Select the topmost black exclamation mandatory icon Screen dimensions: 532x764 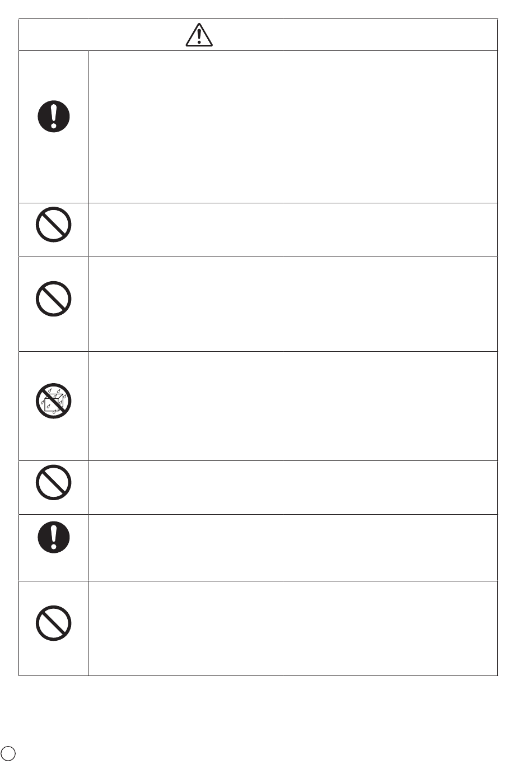[54, 117]
